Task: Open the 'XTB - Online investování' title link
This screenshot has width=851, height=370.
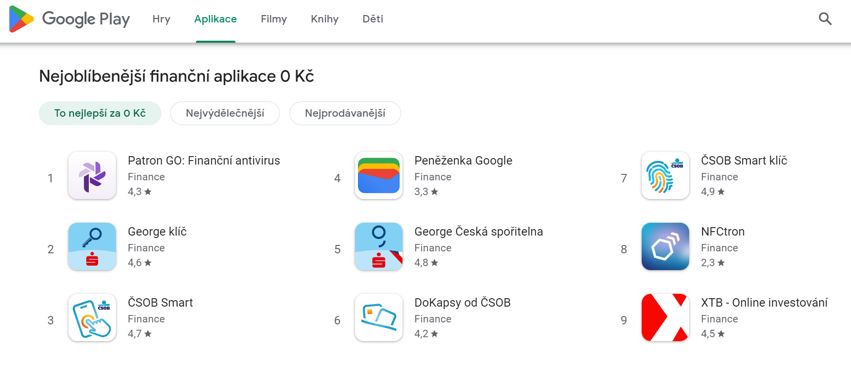Action: click(764, 303)
